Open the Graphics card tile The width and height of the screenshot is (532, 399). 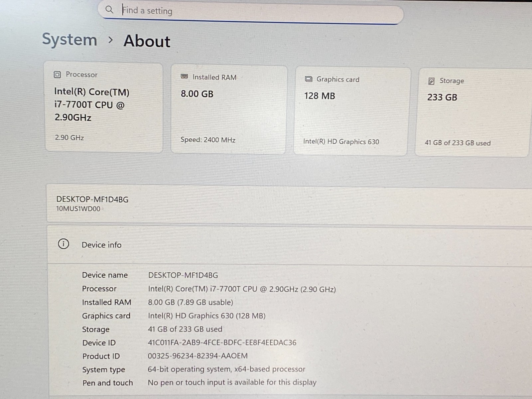352,111
